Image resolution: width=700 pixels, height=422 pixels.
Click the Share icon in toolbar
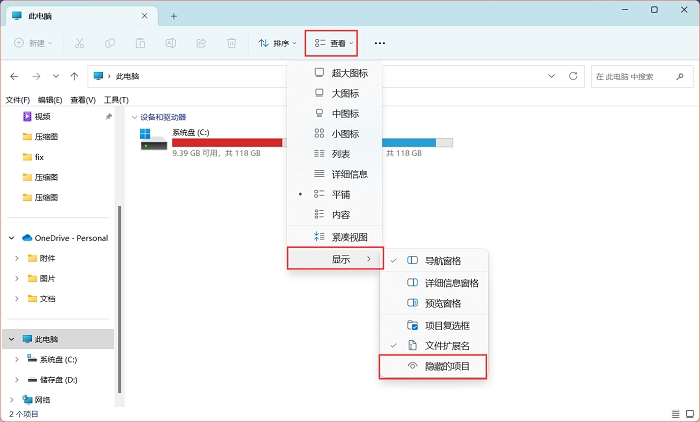[201, 43]
